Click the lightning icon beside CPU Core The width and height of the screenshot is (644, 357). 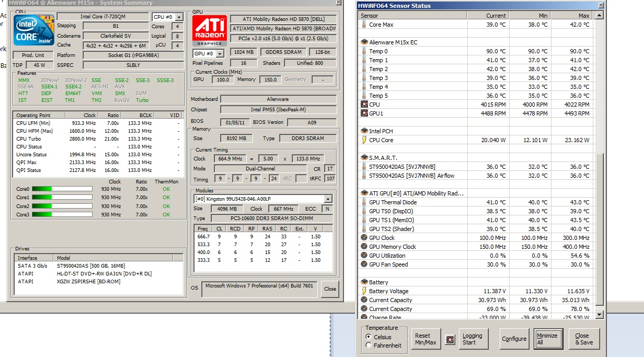[x=364, y=140]
